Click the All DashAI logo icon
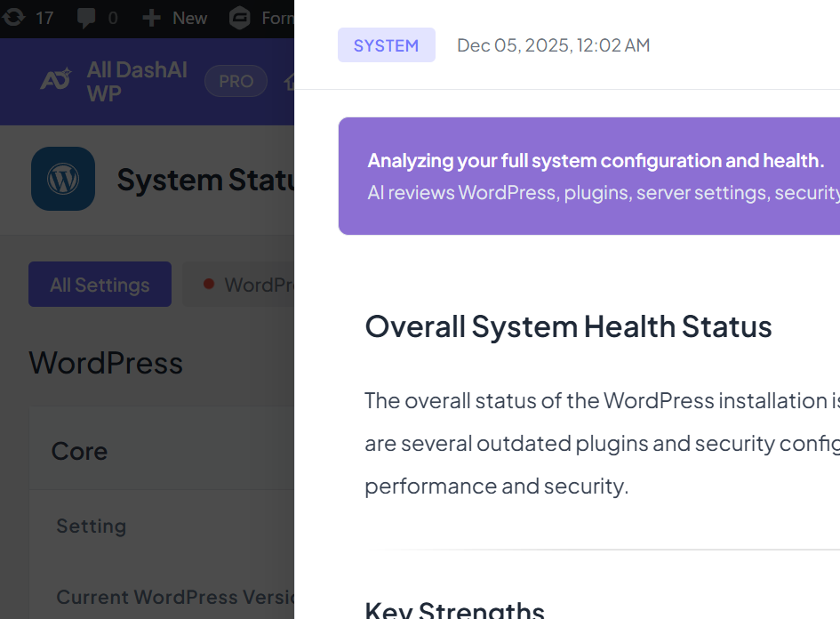 tap(57, 81)
